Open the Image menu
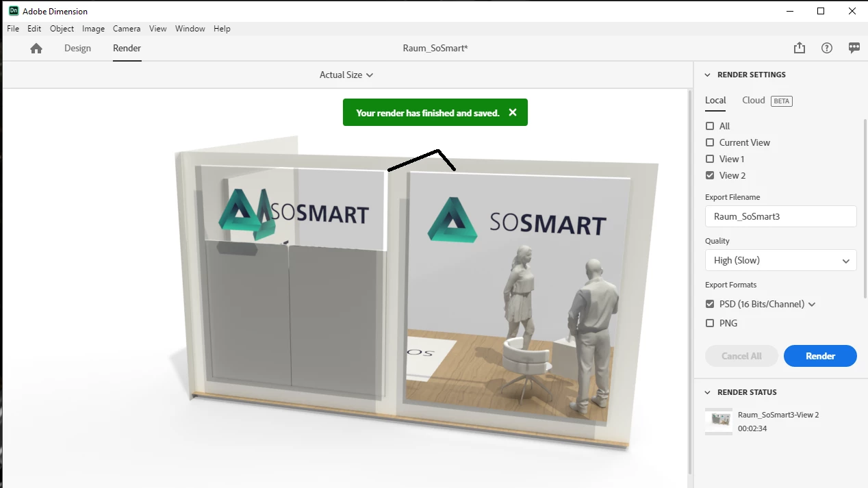 click(x=93, y=29)
